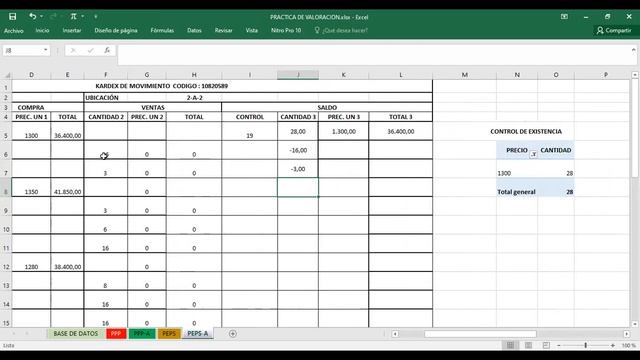The image size is (640, 360).
Task: Select the PEPS-A sheet tab
Action: pos(198,333)
